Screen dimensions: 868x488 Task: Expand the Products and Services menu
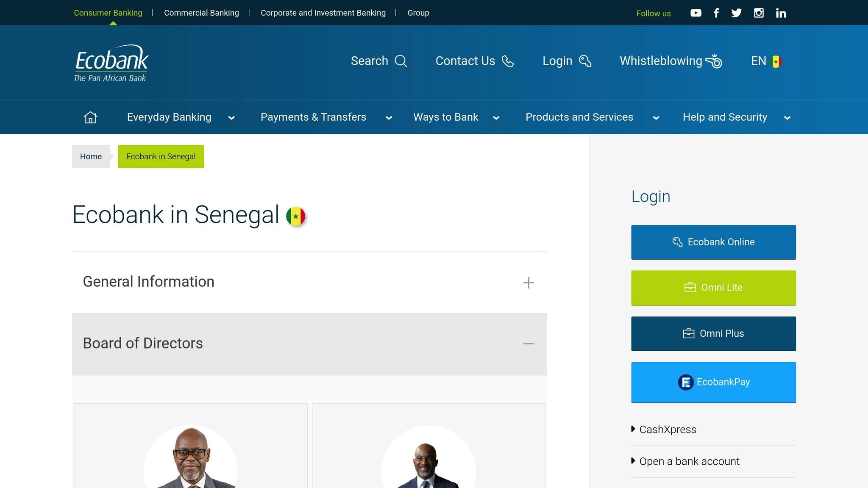coord(579,117)
